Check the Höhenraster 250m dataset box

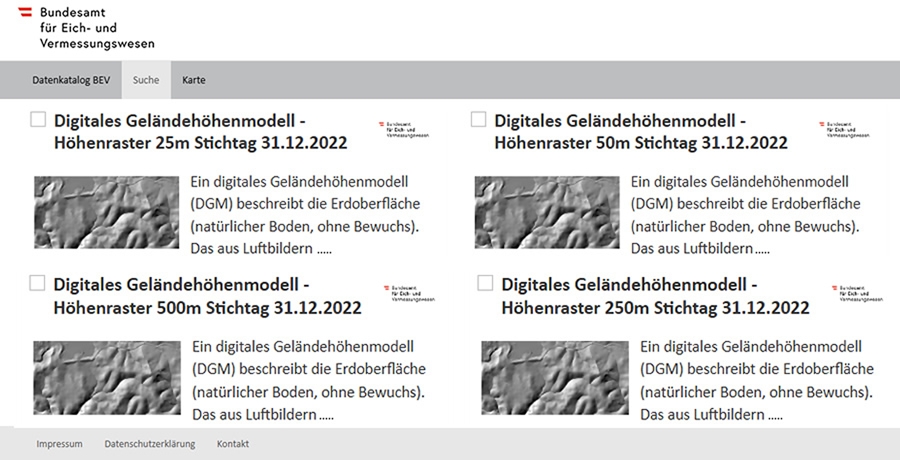point(485,283)
